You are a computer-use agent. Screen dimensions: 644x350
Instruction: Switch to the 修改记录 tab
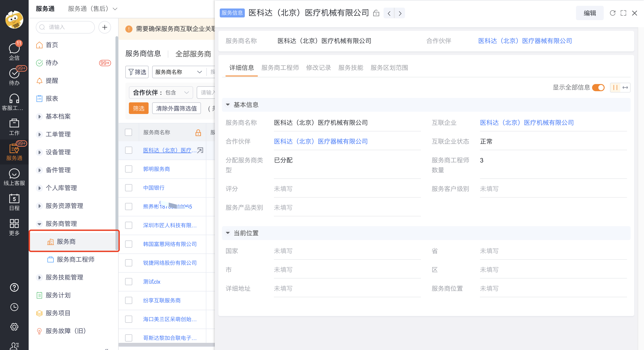[318, 68]
